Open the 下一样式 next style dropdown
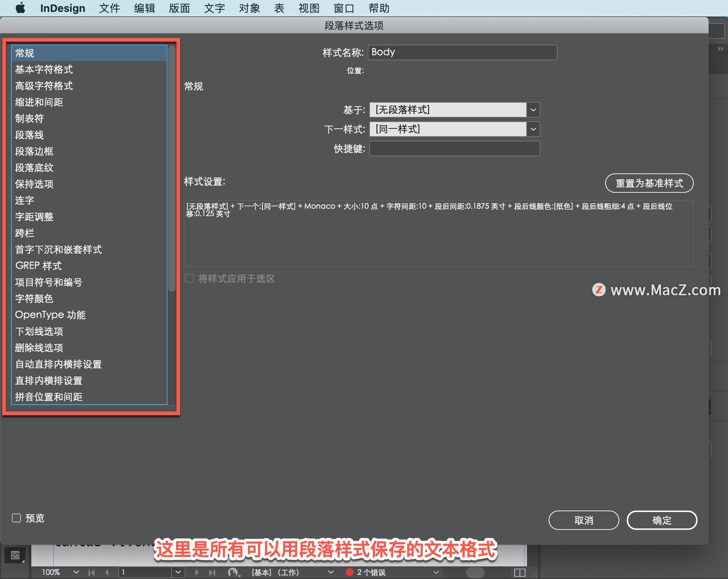This screenshot has height=579, width=728. pos(533,129)
